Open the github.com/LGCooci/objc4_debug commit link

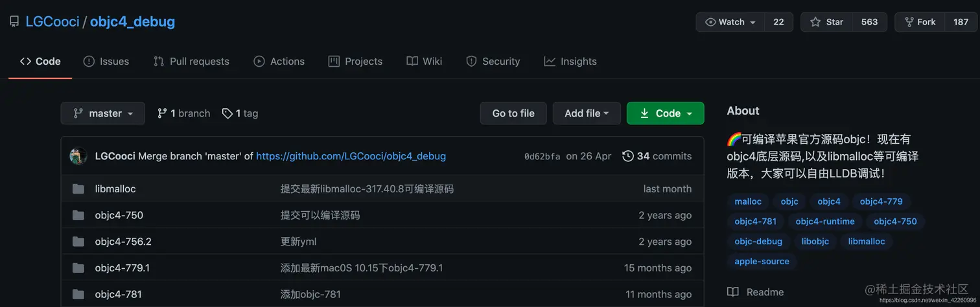(x=351, y=156)
